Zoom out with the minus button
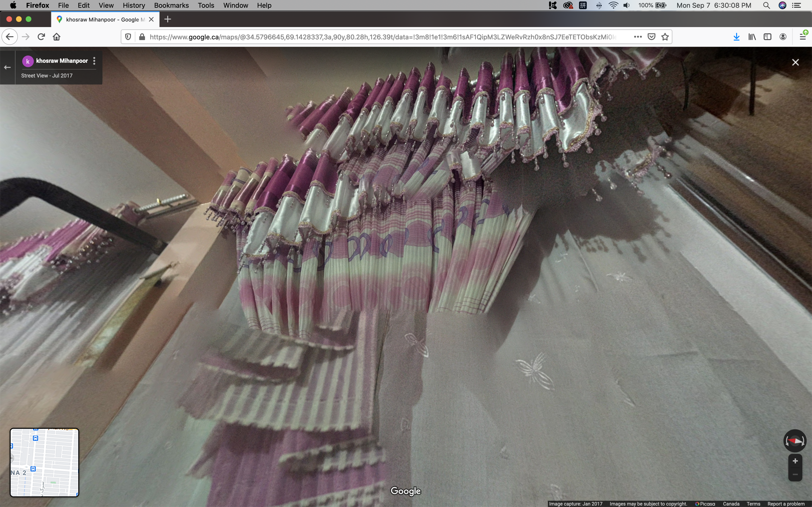The width and height of the screenshot is (812, 507). pos(795,474)
